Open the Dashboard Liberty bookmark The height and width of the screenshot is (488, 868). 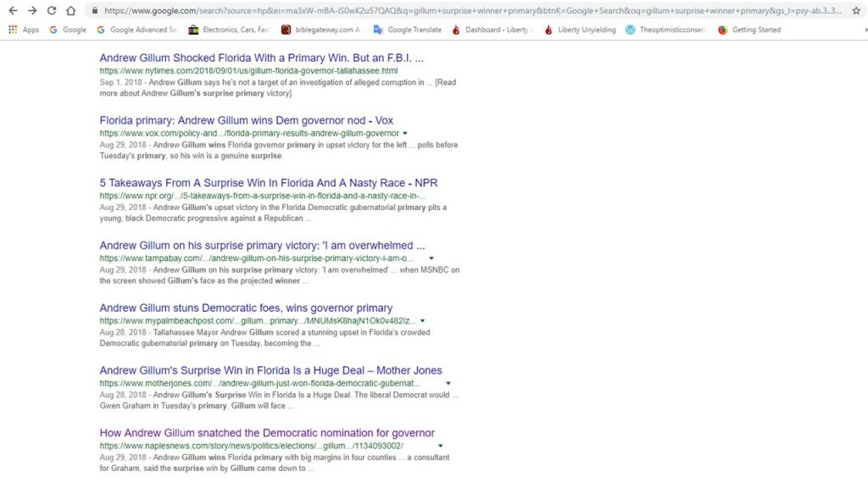[492, 30]
